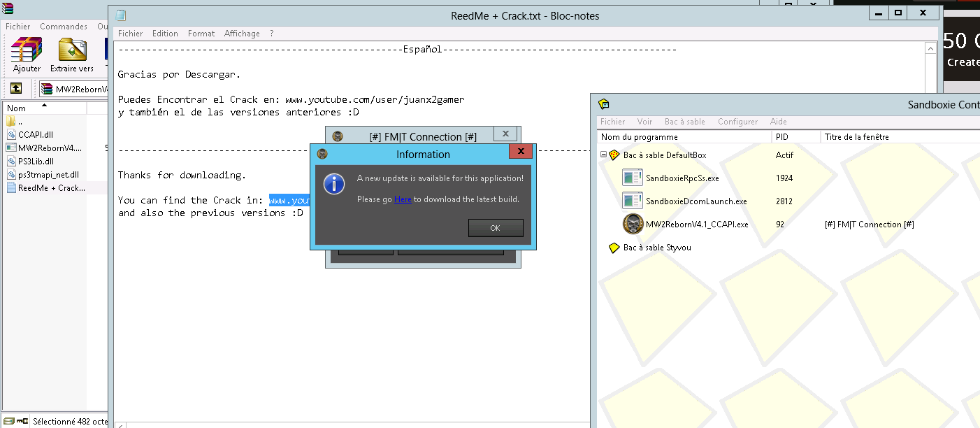The height and width of the screenshot is (428, 980).
Task: Click the DefaultBox active sandbox icon
Action: (x=614, y=155)
